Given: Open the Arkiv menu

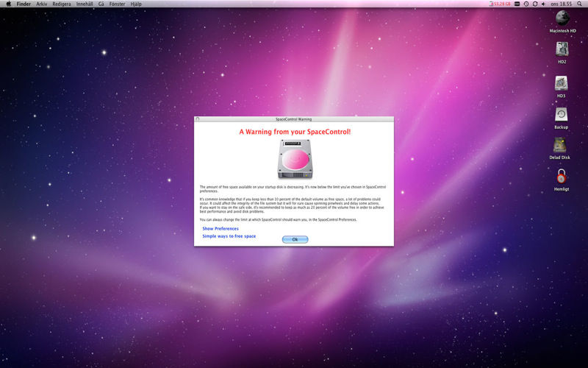Looking at the screenshot, I should [42, 4].
